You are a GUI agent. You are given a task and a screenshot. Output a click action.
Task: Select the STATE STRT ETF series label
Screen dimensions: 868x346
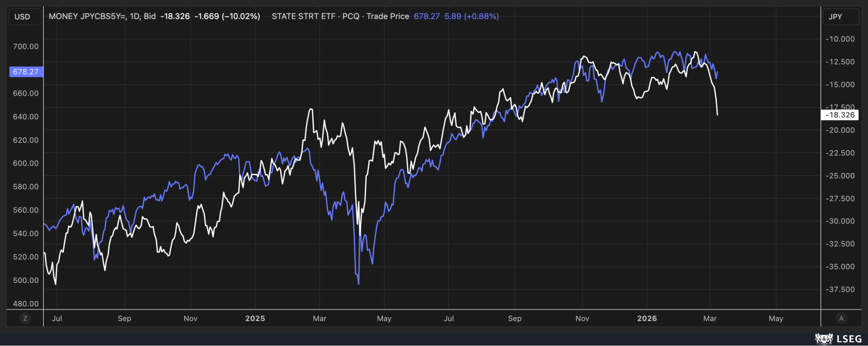303,16
